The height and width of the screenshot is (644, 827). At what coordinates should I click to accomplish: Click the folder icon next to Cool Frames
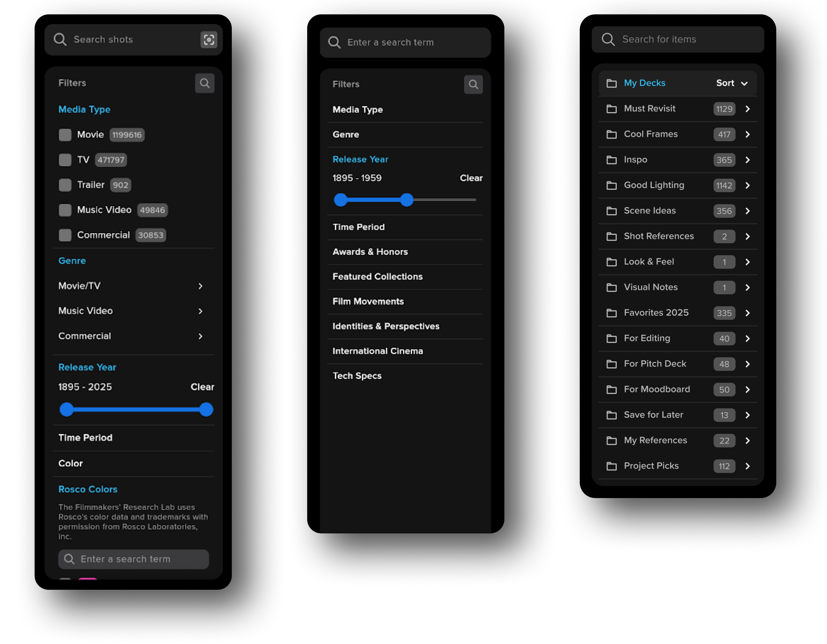tap(611, 134)
